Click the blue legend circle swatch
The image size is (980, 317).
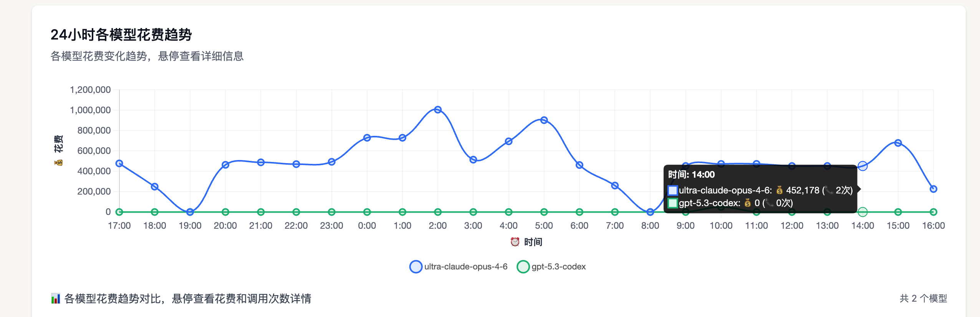pyautogui.click(x=416, y=266)
